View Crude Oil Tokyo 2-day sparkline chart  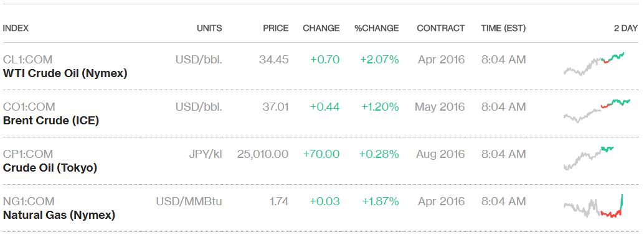[x=589, y=158]
